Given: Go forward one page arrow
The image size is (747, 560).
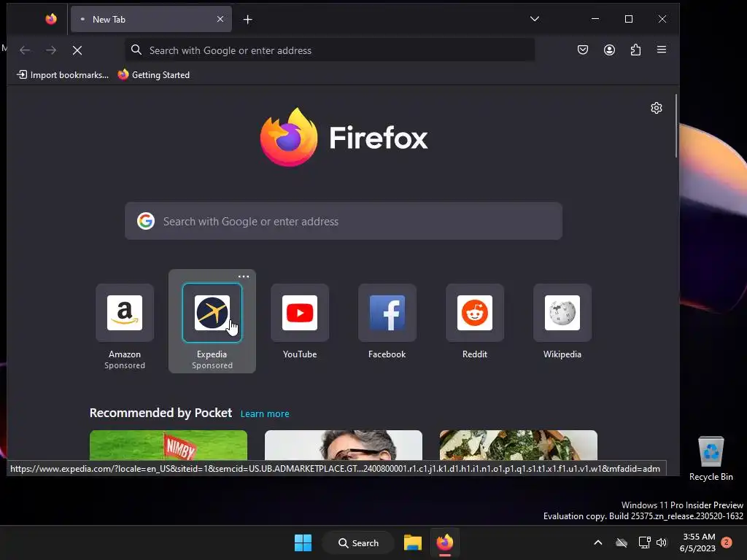Looking at the screenshot, I should (x=51, y=50).
